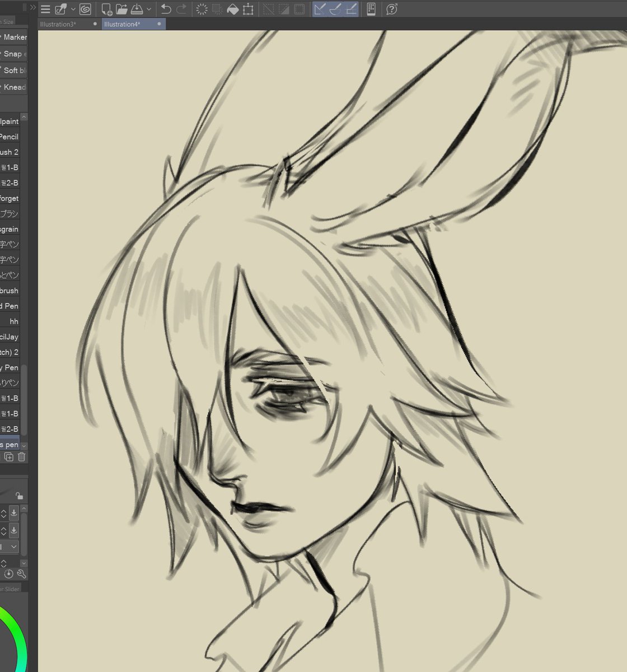Screen dimensions: 627x672
Task: Create a new canvas with the New icon
Action: click(x=106, y=9)
